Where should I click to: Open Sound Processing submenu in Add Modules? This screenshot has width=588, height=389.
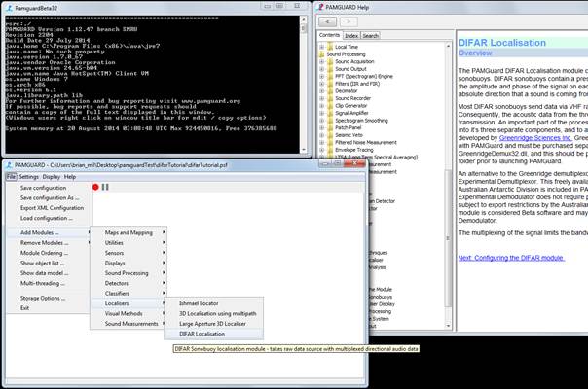[x=129, y=273]
